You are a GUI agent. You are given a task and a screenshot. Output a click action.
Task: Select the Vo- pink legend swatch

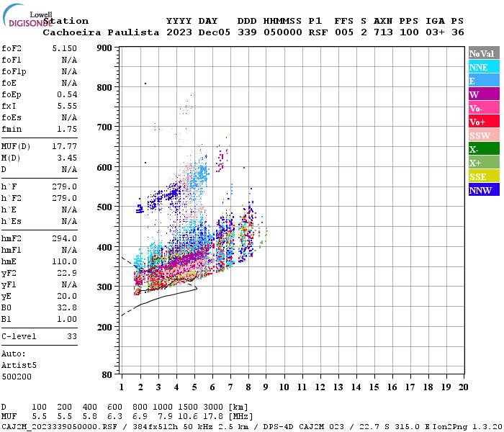[x=484, y=108]
